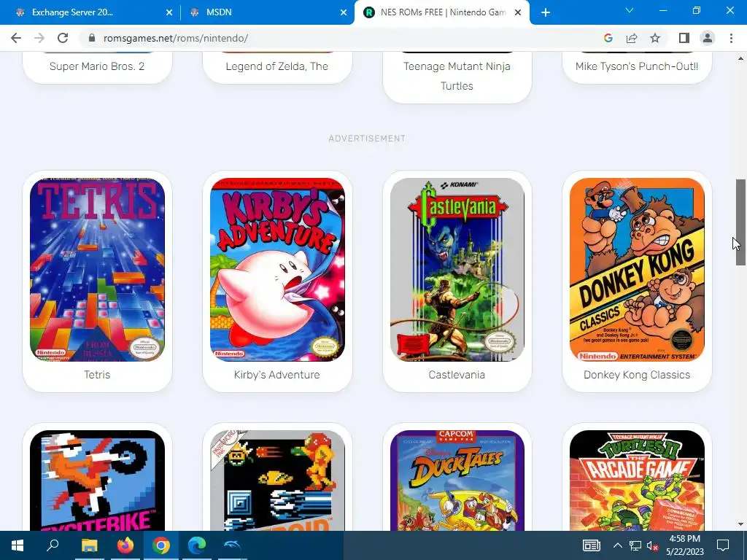Viewport: 747px width, 560px height.
Task: Click the page vertical scrollbar thumb
Action: click(x=740, y=222)
